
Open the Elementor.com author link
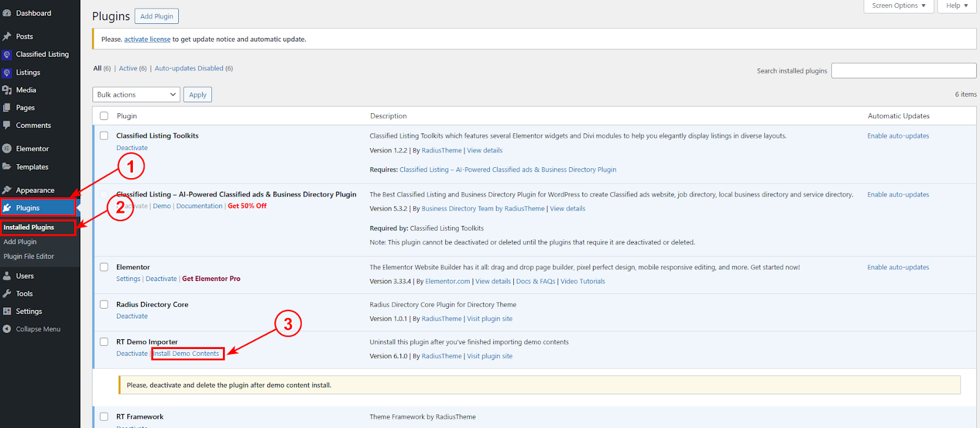pos(448,281)
